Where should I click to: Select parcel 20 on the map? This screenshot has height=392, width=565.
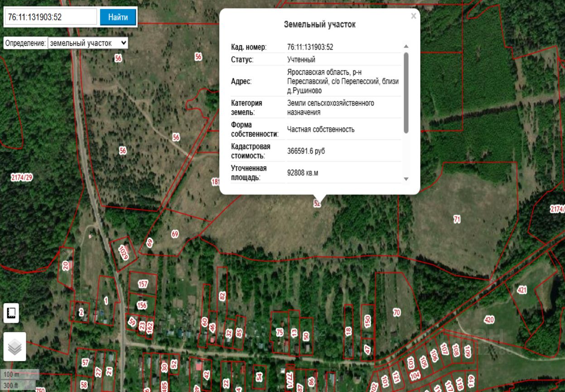pyautogui.click(x=65, y=267)
